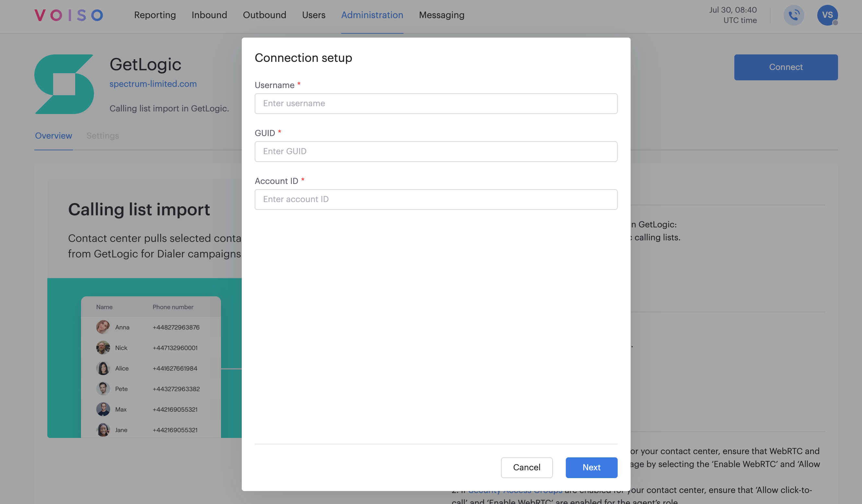Click the Connect button

click(x=786, y=67)
